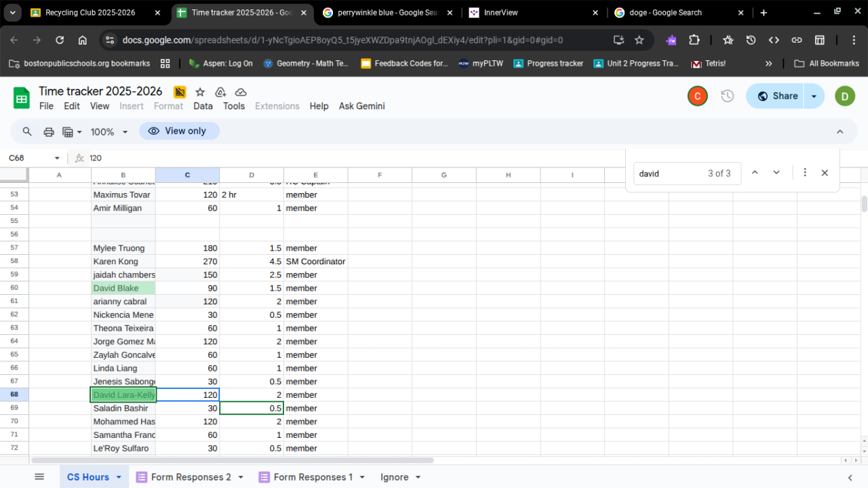Switch to the Form Responses 2 sheet
The height and width of the screenshot is (488, 868).
(x=191, y=477)
